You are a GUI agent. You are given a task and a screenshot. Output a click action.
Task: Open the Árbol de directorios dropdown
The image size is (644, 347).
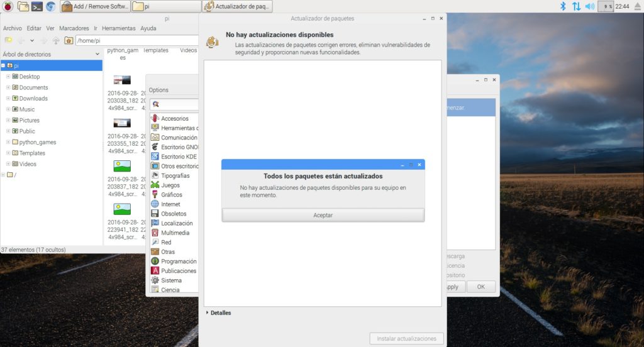97,54
